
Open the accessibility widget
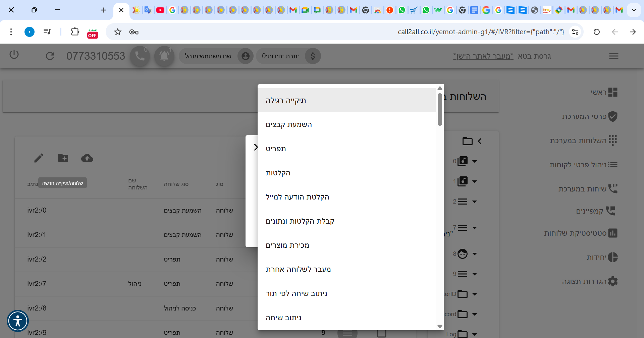[x=18, y=321]
